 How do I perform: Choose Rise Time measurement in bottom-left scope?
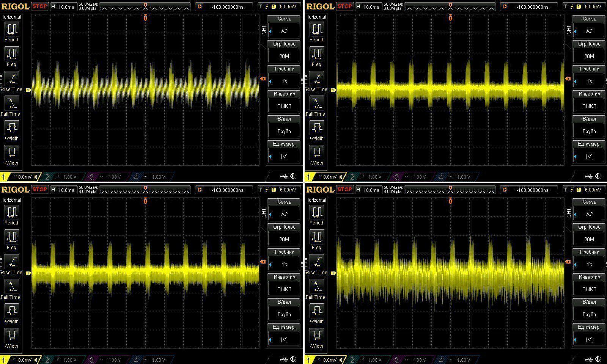(x=11, y=262)
